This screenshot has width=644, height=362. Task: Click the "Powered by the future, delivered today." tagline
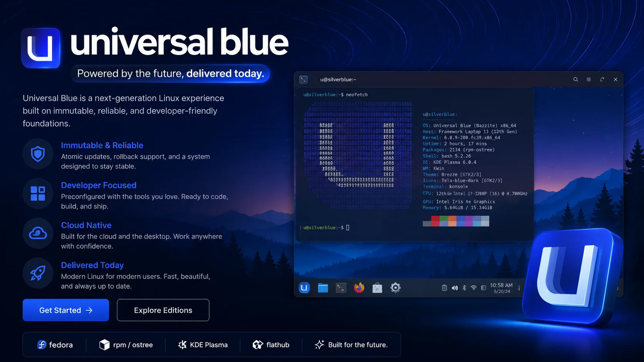[171, 73]
